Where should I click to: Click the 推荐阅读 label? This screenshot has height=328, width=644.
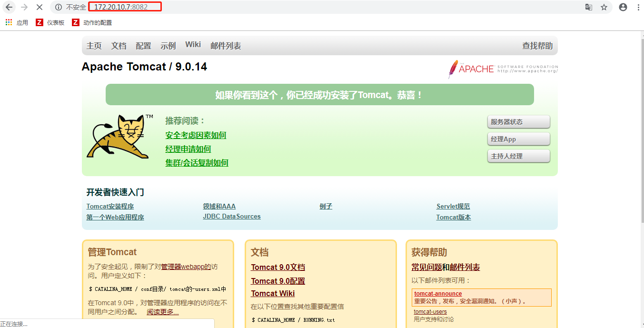pyautogui.click(x=185, y=121)
